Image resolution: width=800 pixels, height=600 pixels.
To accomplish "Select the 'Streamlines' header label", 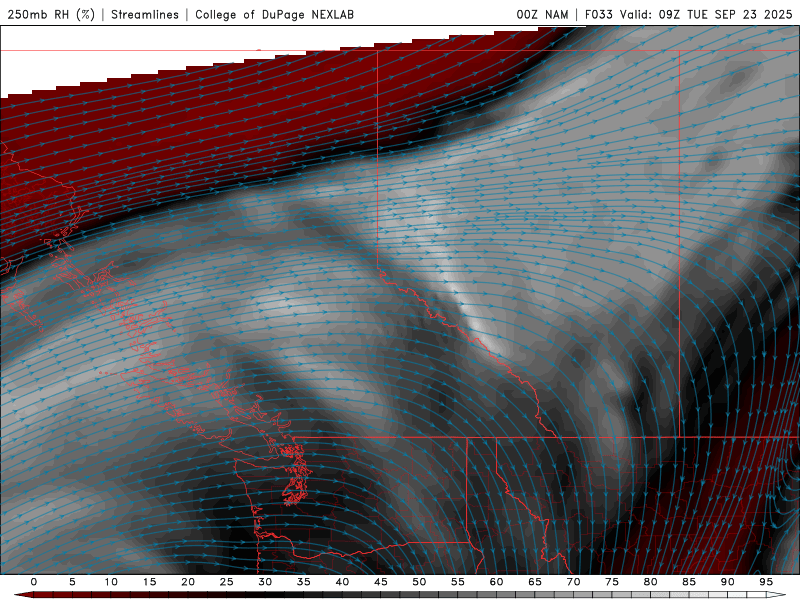I will pyautogui.click(x=145, y=14).
